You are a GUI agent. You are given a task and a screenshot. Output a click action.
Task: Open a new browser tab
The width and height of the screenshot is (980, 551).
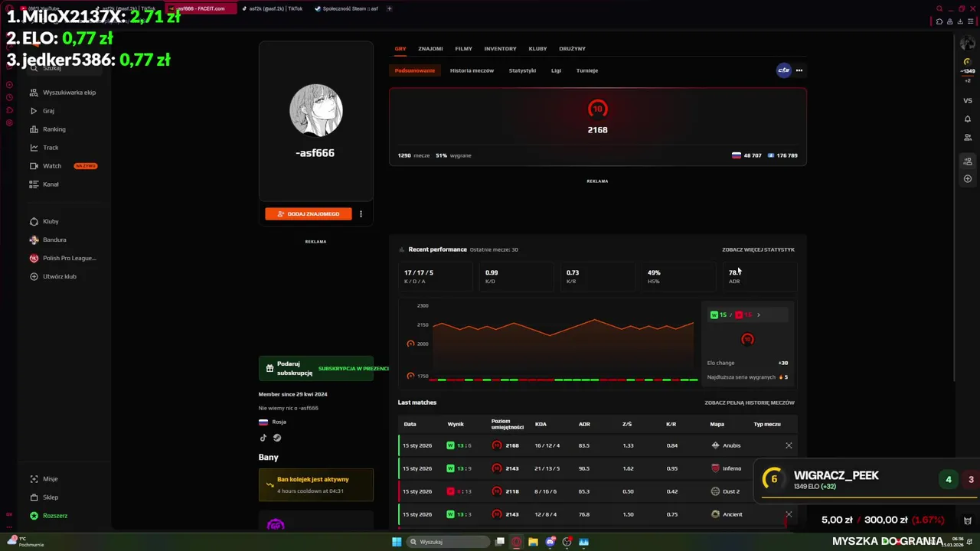coord(389,8)
